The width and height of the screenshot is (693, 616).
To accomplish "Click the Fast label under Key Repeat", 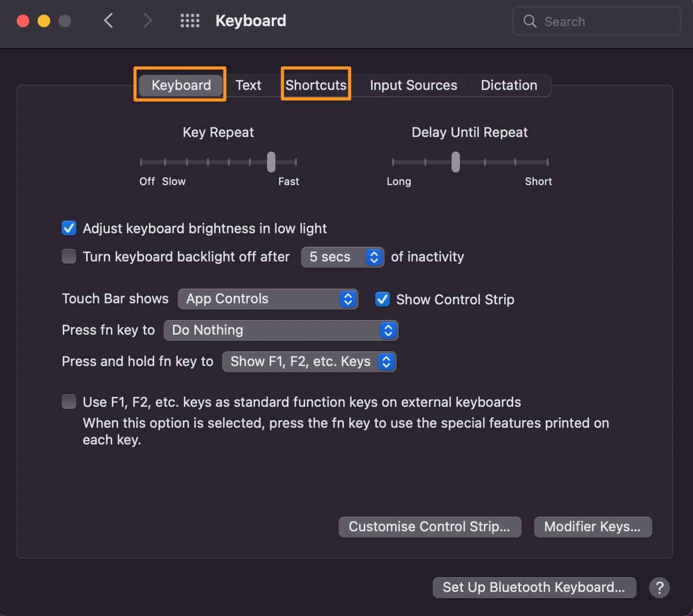I will coord(288,181).
